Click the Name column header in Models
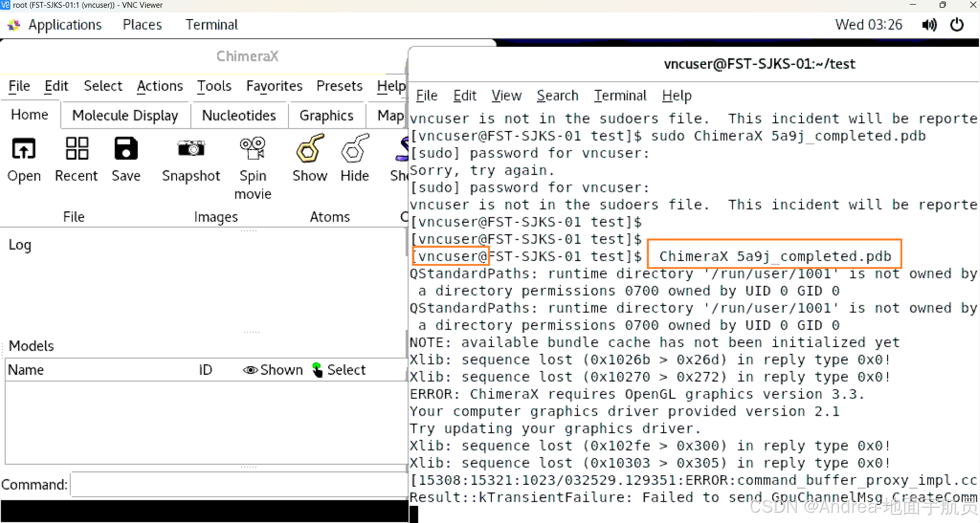 click(26, 370)
